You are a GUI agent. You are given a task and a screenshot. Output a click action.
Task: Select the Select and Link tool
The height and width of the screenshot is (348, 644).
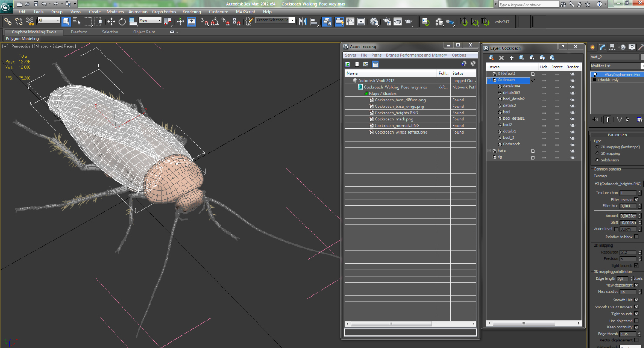click(x=8, y=21)
